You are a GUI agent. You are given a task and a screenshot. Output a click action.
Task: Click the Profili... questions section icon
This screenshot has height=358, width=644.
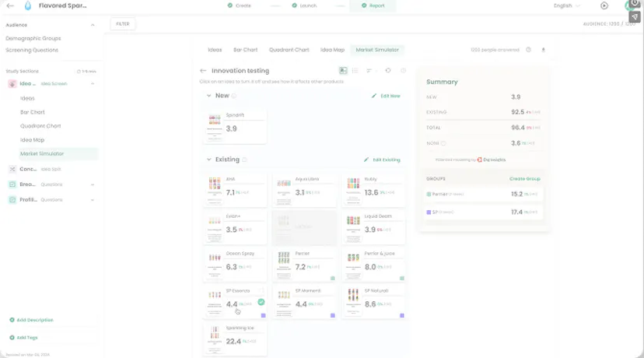pos(12,200)
